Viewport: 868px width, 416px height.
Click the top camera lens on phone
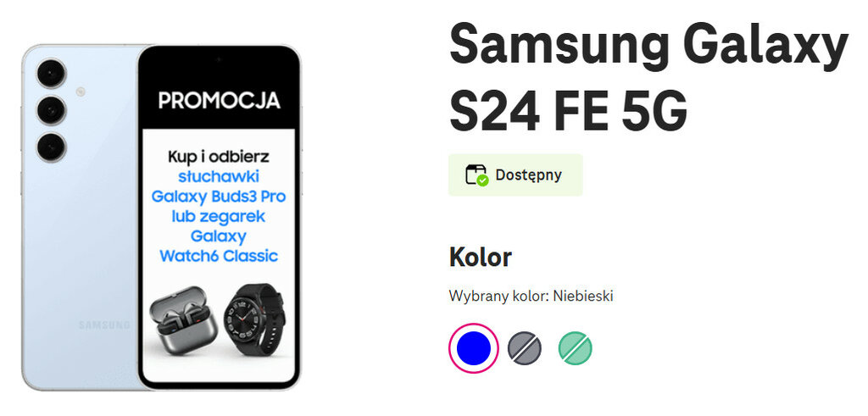(51, 74)
